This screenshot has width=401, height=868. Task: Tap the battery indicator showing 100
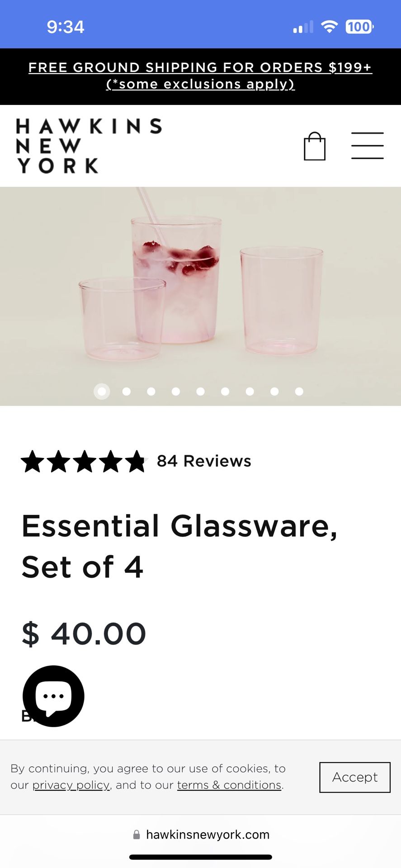click(358, 27)
